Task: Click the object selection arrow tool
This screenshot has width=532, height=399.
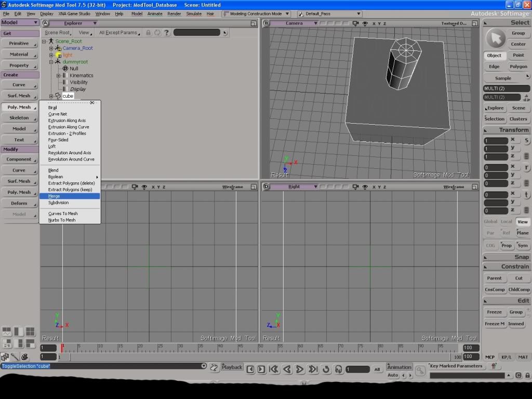Action: coord(496,38)
